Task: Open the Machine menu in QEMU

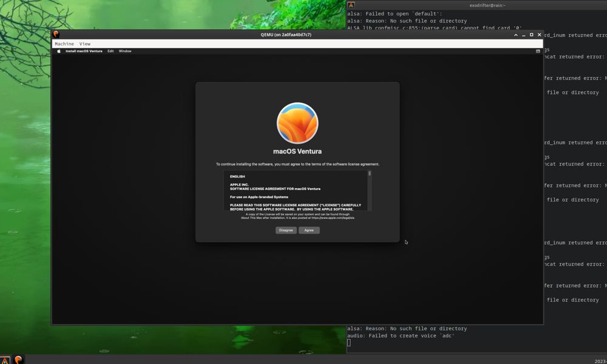Action: (64, 44)
